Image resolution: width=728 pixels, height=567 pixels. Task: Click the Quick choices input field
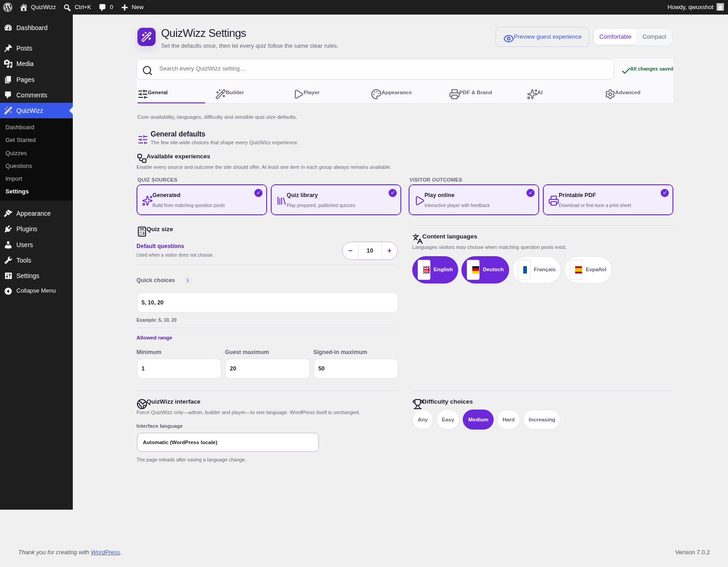click(x=268, y=303)
